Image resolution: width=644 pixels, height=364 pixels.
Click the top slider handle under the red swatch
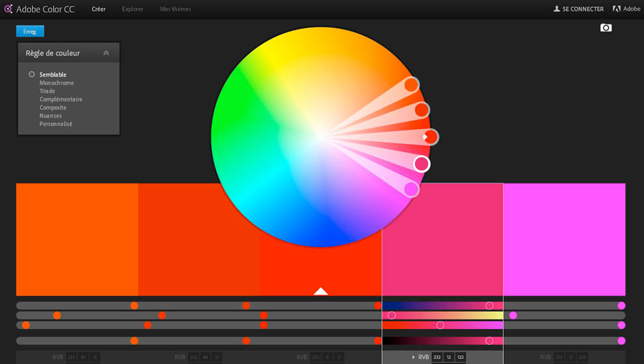coord(378,305)
